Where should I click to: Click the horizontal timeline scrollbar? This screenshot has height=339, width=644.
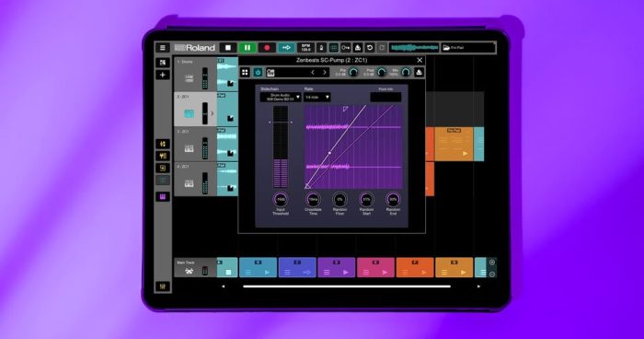point(347,286)
